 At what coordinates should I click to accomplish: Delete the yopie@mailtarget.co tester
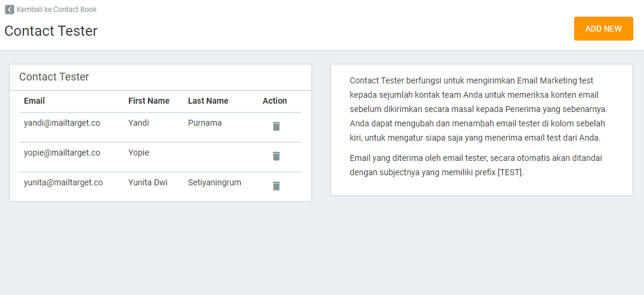[x=276, y=156]
